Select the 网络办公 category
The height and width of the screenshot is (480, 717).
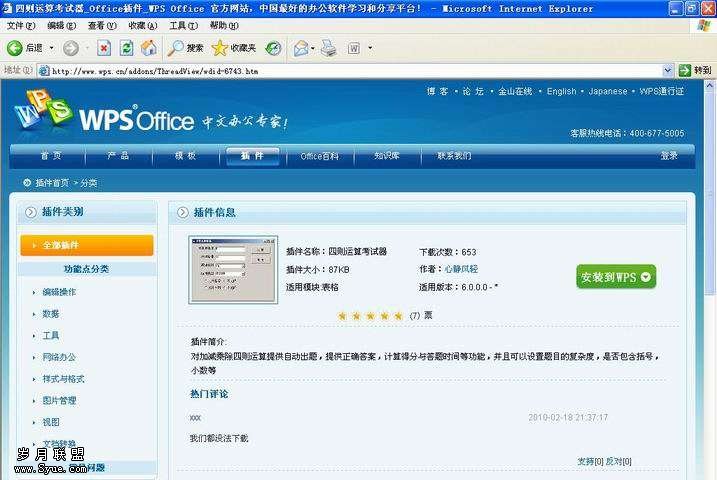click(x=59, y=357)
